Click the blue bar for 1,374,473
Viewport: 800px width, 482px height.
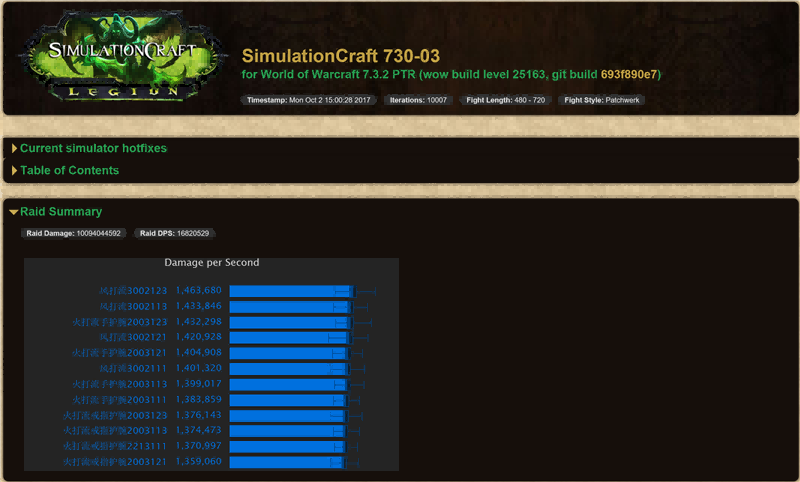click(288, 432)
